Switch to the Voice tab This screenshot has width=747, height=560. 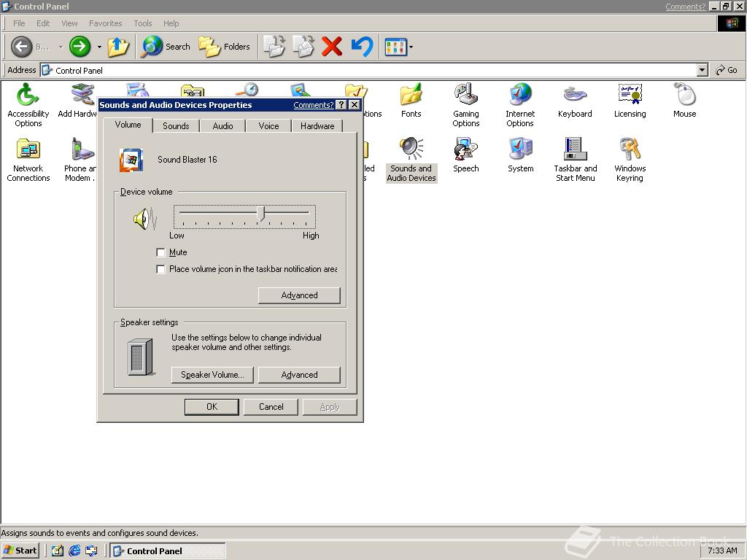pos(268,125)
